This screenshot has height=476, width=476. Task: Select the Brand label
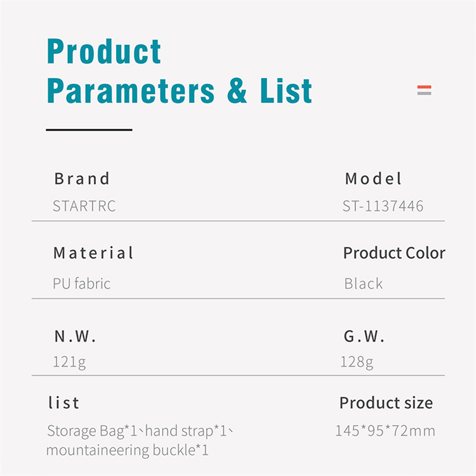pos(82,179)
